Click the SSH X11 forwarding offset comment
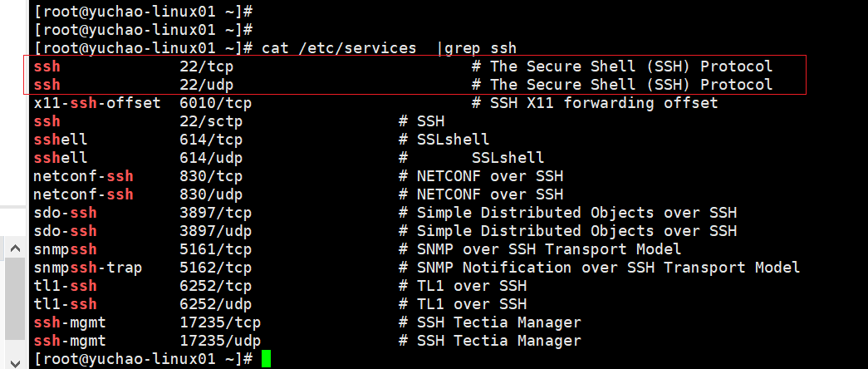Screen dimensions: 868x369 (595, 103)
